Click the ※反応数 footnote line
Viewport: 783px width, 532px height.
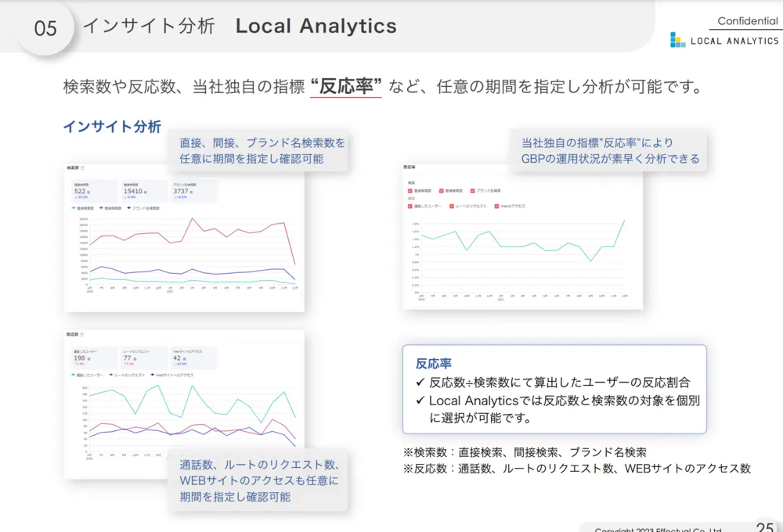click(x=577, y=468)
